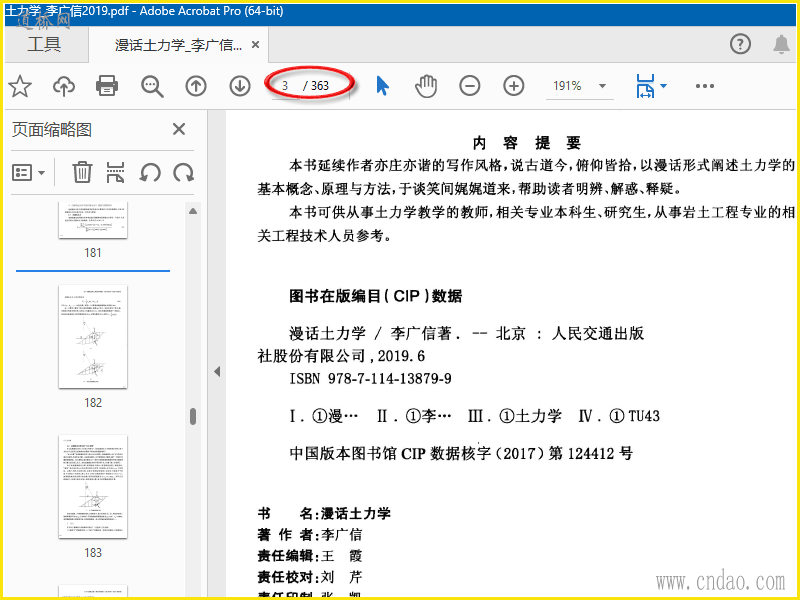The height and width of the screenshot is (600, 800).
Task: Click the bookmark star icon
Action: (x=20, y=86)
